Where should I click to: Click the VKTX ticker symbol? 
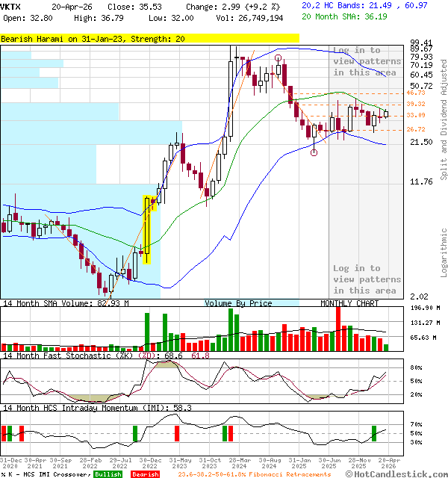(11, 6)
